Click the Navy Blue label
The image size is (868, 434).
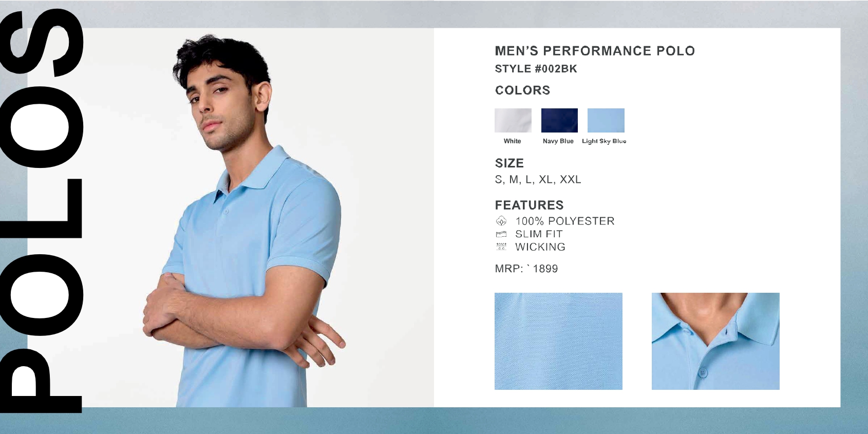[558, 141]
